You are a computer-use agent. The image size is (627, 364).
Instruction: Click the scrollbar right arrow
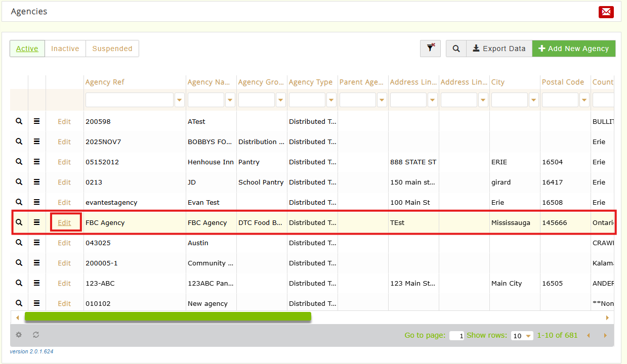tap(607, 317)
